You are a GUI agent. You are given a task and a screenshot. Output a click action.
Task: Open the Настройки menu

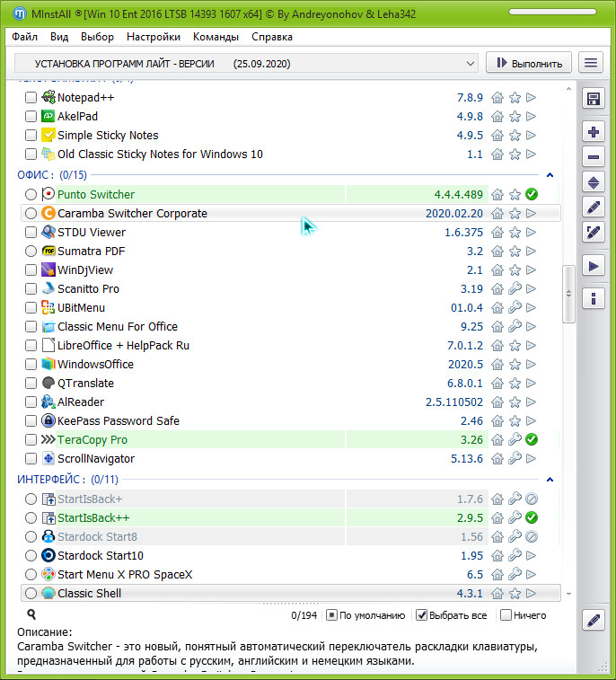(154, 37)
